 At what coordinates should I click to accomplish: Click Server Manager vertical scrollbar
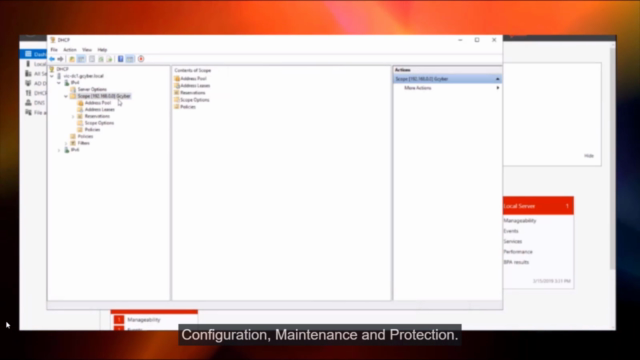[612, 158]
